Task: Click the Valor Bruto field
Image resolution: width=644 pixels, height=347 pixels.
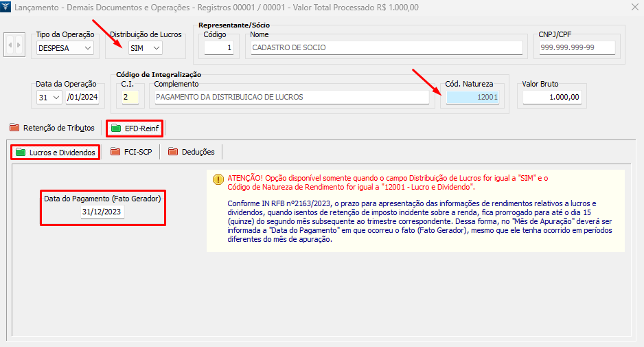Action: pyautogui.click(x=552, y=98)
